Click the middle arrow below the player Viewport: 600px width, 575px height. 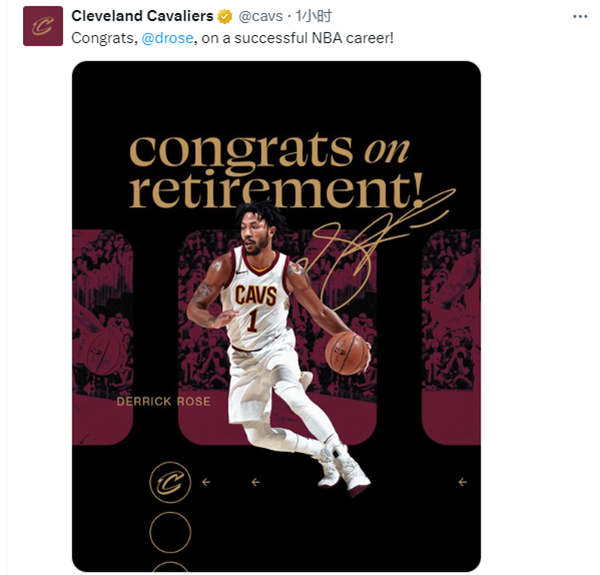pyautogui.click(x=256, y=482)
